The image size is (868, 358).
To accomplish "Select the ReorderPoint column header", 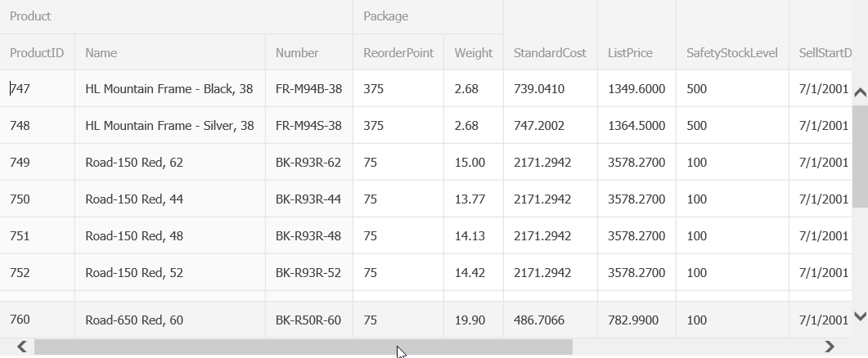I will 398,53.
